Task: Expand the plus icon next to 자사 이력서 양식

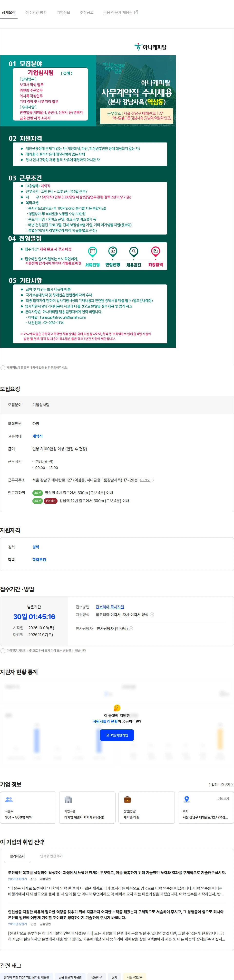Action: pos(152,614)
